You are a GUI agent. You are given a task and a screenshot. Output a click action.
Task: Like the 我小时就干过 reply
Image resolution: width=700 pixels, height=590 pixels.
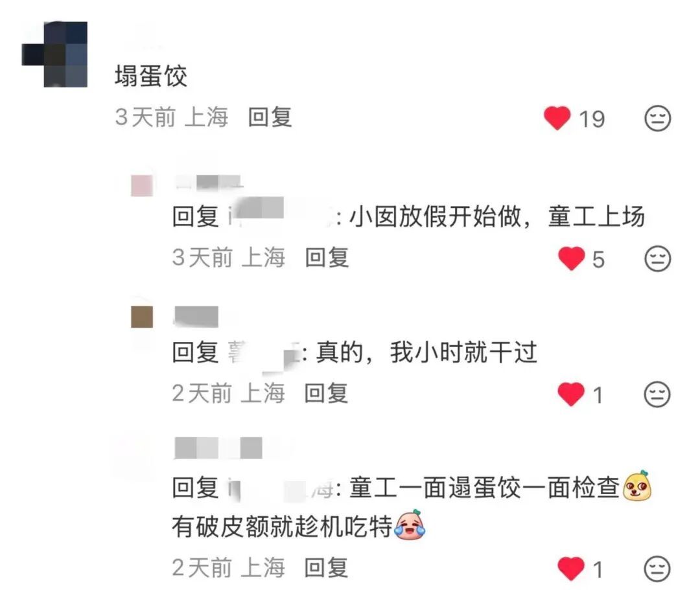coord(571,394)
